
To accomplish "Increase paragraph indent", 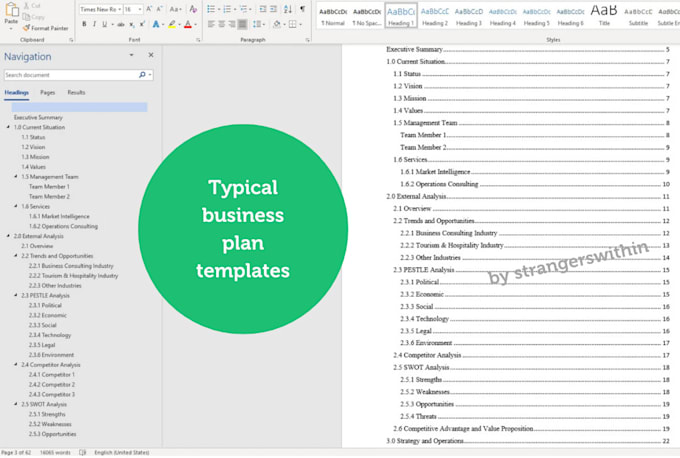I will [x=273, y=9].
